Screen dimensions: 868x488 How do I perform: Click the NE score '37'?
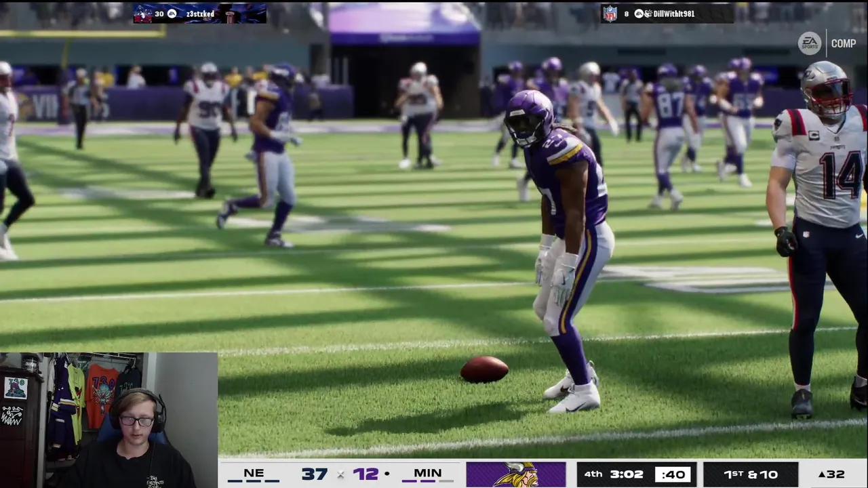(315, 474)
